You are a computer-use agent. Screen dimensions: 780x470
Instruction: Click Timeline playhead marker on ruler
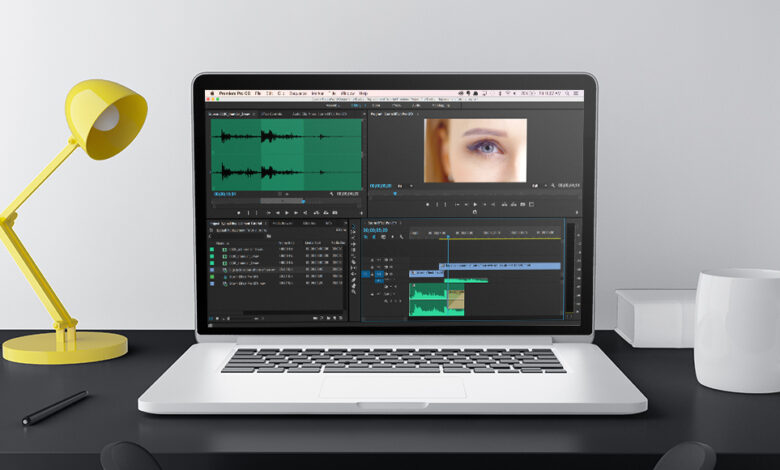pyautogui.click(x=448, y=237)
